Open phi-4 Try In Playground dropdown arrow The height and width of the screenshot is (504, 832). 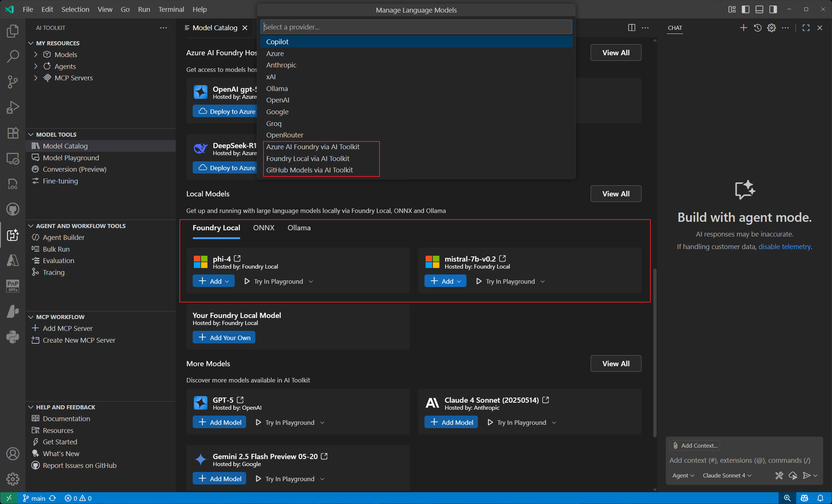point(311,281)
